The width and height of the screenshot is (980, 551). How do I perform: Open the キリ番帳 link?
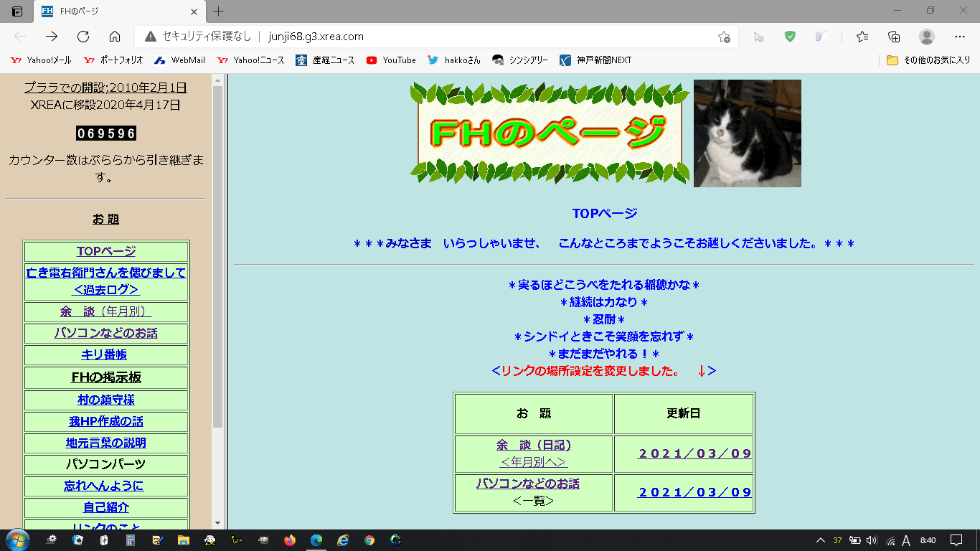[104, 354]
